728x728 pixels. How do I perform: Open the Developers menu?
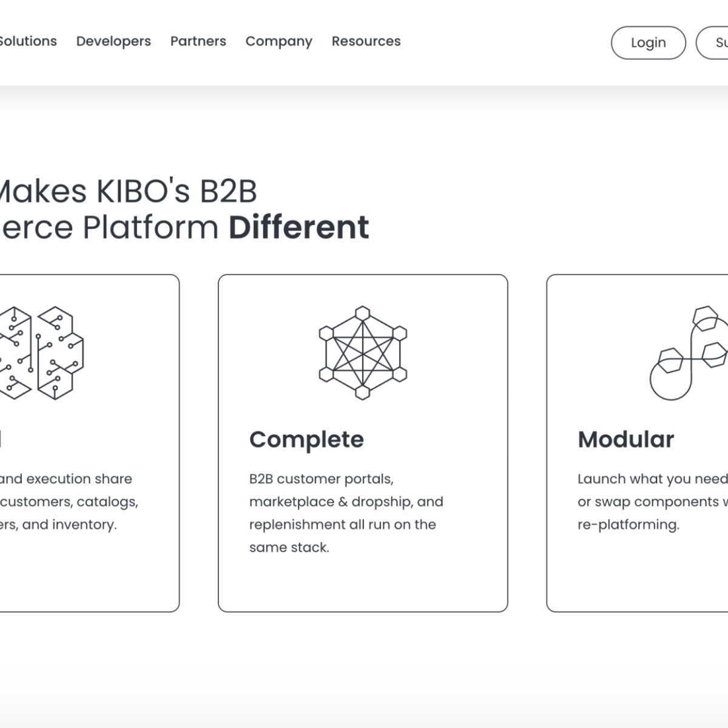click(x=113, y=41)
